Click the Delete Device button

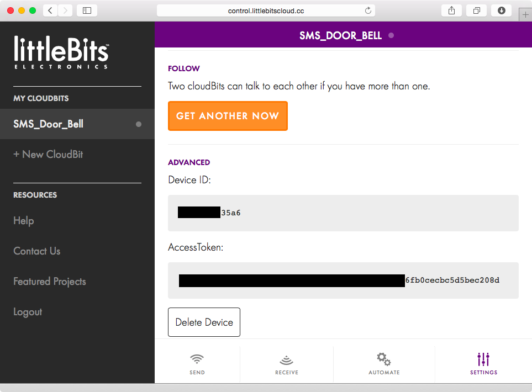(x=204, y=322)
